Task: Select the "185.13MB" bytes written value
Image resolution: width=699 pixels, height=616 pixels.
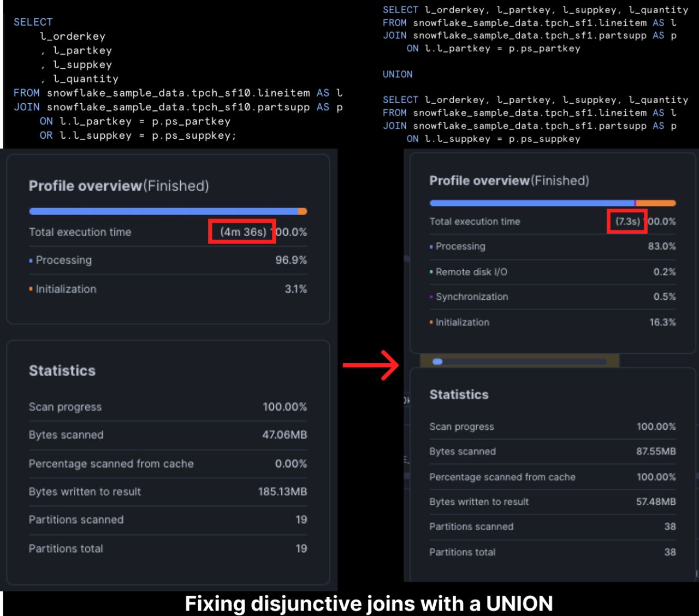Action: point(282,491)
